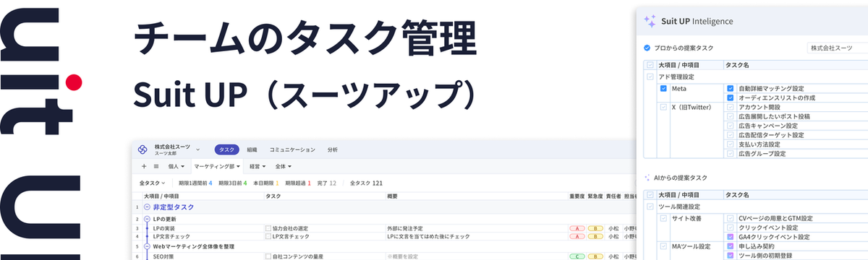Uncheck the Meta checkbox
Viewport: 868px width, 260px height.
[x=663, y=88]
